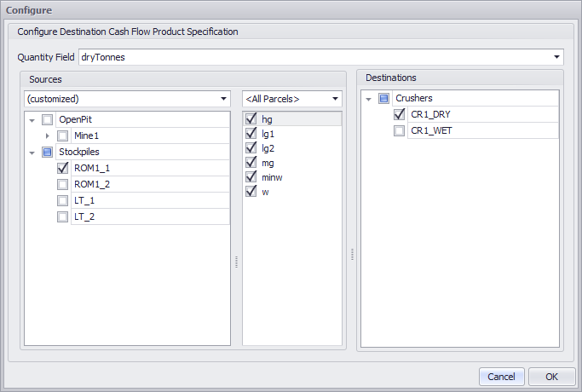
Task: Expand the Mine1 tree node
Action: coord(48,135)
